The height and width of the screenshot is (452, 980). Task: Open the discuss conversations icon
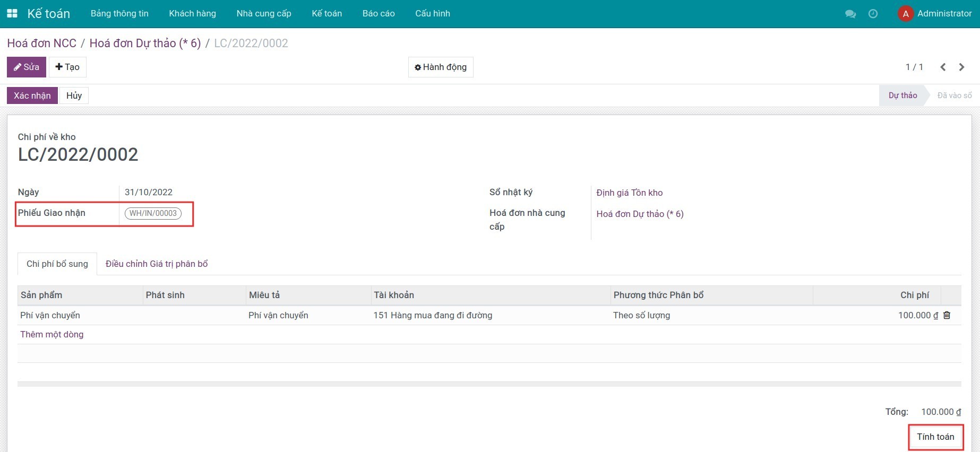(850, 14)
